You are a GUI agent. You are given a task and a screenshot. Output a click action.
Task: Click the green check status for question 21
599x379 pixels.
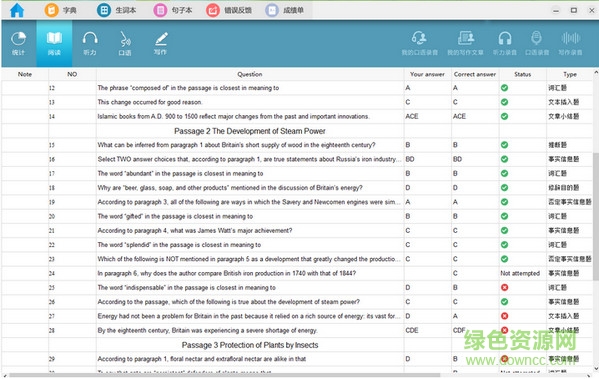click(x=505, y=230)
